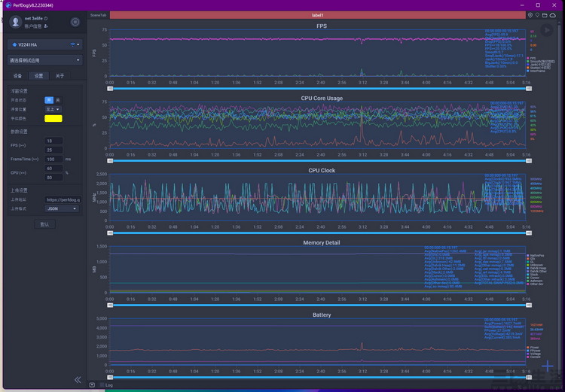Click right range handle under Memory Detail chart
This screenshot has width=565, height=392.
(x=529, y=305)
